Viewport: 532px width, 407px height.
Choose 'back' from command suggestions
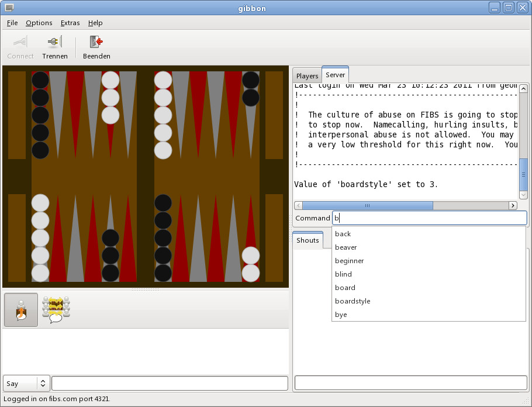429,234
